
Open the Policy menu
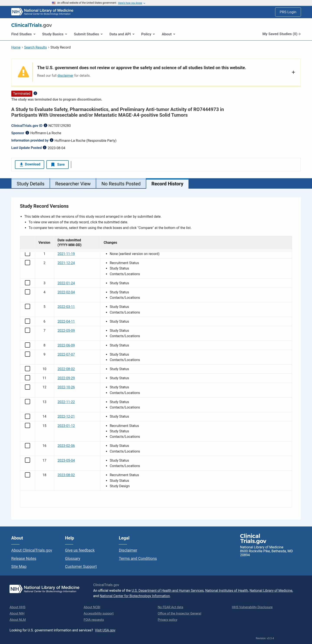click(x=148, y=34)
